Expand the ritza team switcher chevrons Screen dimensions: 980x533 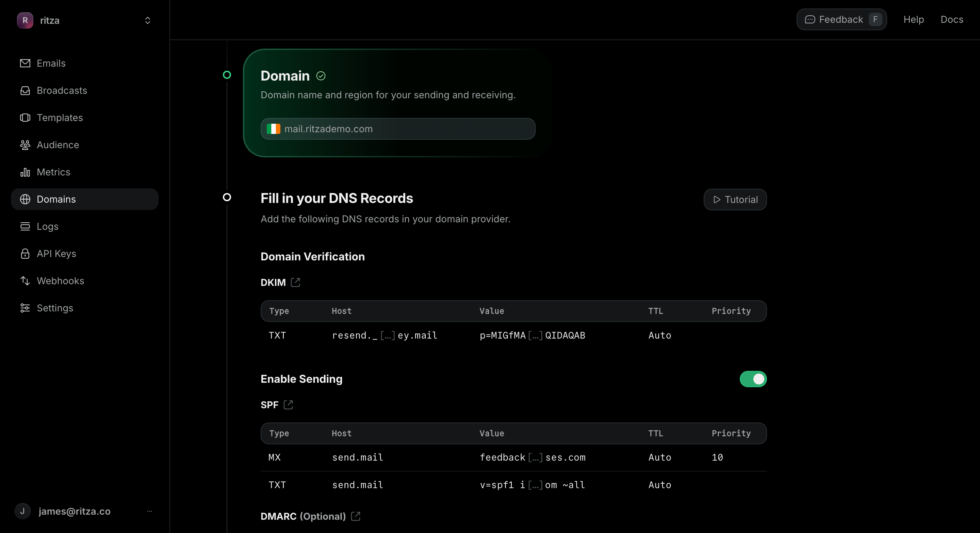(148, 20)
